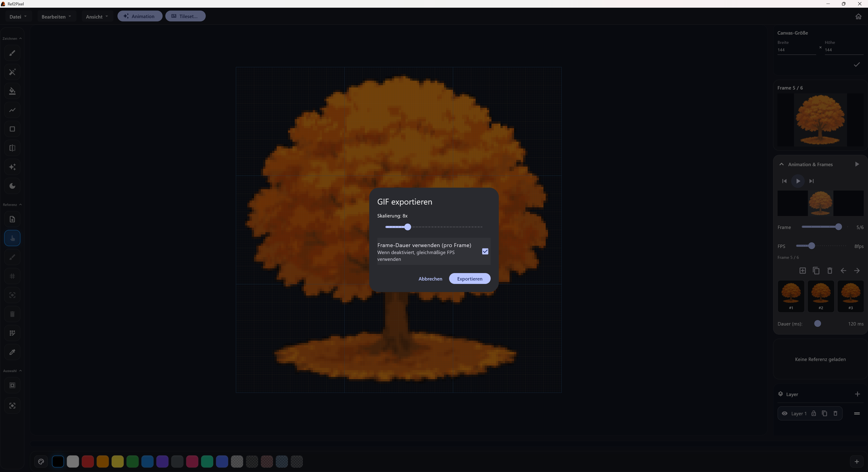Select the paint bucket fill tool
868x472 pixels.
(12, 91)
